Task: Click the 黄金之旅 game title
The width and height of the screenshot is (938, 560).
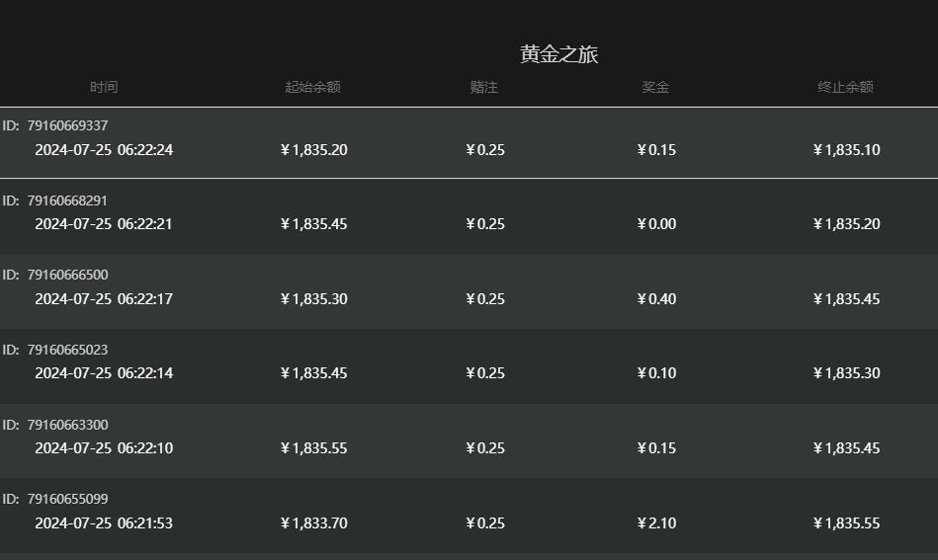Action: (558, 54)
